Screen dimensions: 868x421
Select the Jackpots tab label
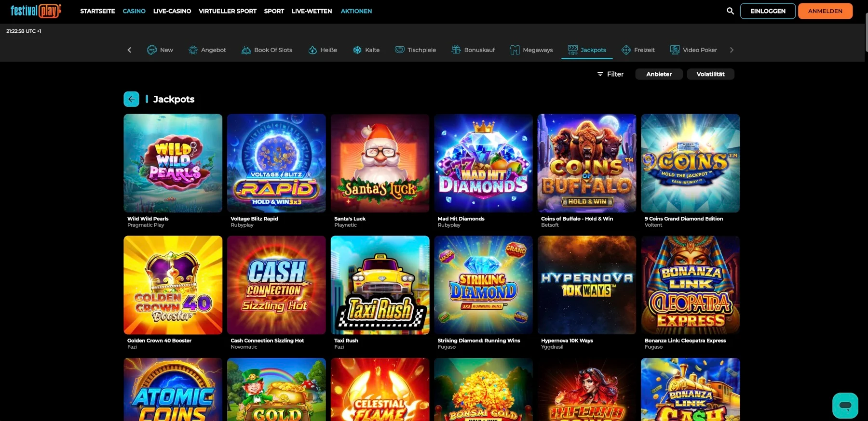click(593, 50)
